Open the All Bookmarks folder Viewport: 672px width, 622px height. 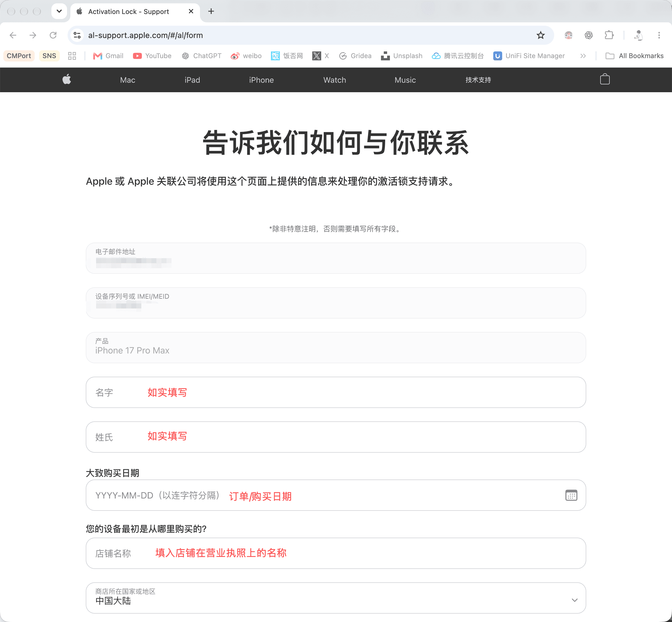634,56
